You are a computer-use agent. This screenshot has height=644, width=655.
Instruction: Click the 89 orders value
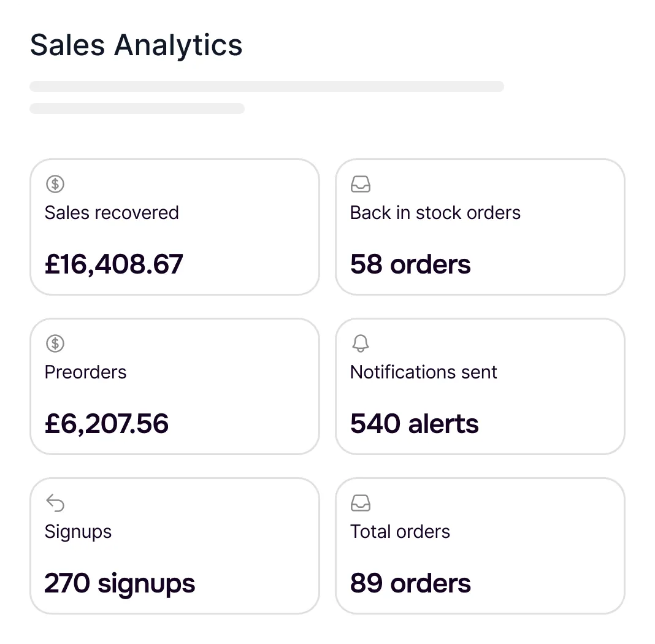(411, 583)
